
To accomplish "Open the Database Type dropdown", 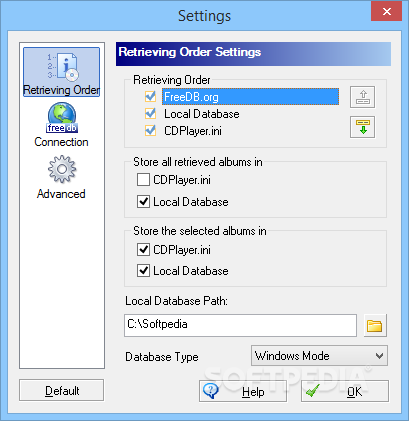I will 319,356.
